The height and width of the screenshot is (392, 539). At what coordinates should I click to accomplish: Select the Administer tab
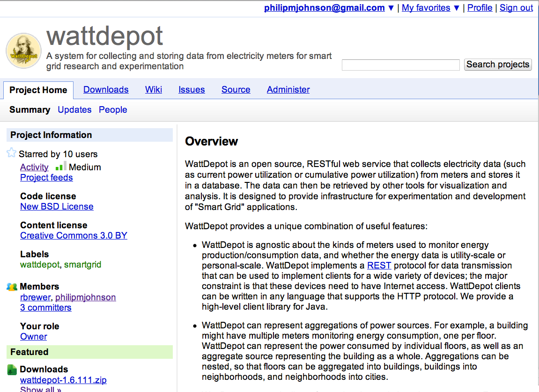coord(288,90)
